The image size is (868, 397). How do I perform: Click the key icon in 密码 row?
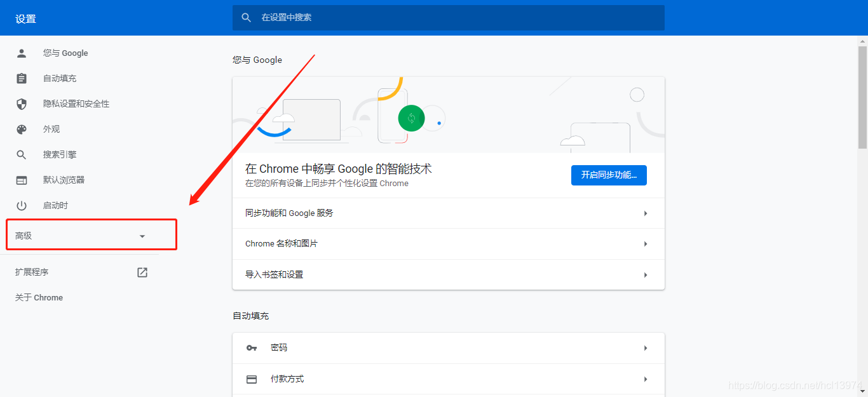(x=252, y=348)
